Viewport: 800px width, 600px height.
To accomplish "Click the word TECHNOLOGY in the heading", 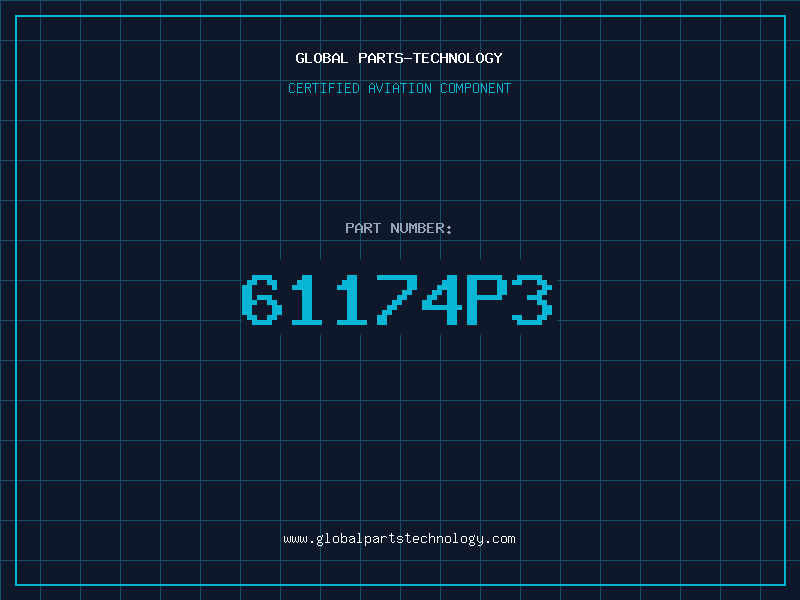I will [458, 58].
